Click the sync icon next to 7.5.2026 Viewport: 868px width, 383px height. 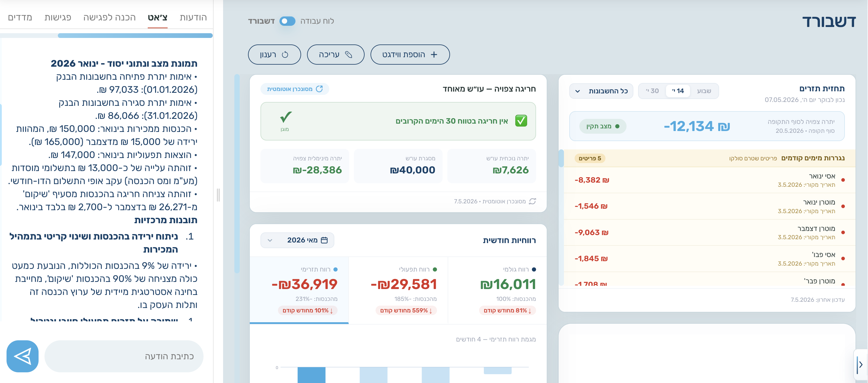(532, 201)
